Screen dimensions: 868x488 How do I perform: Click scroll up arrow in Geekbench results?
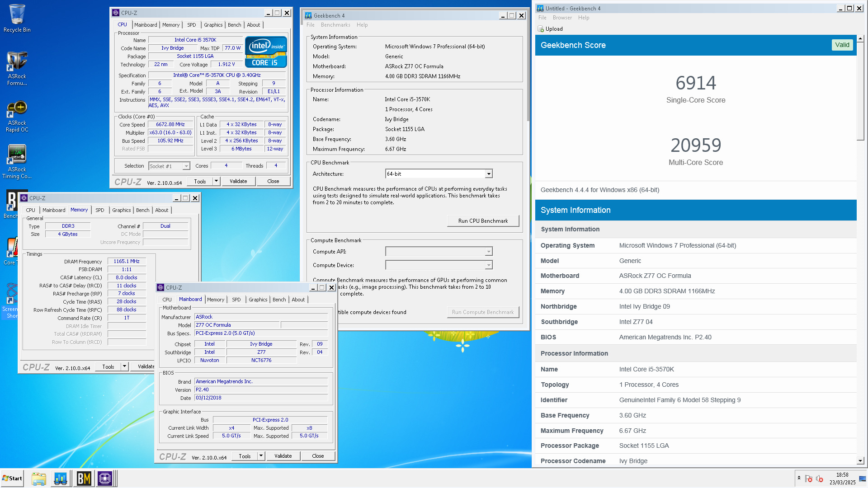[860, 38]
